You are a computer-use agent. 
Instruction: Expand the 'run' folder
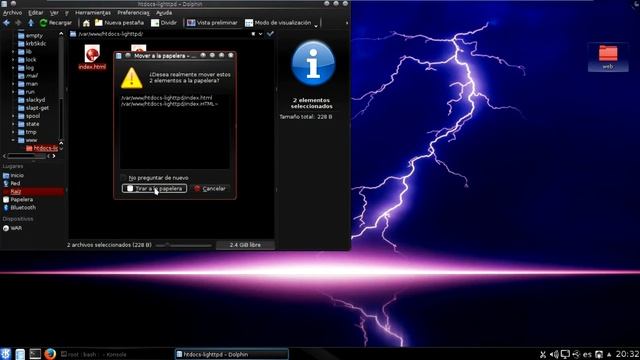click(x=13, y=92)
